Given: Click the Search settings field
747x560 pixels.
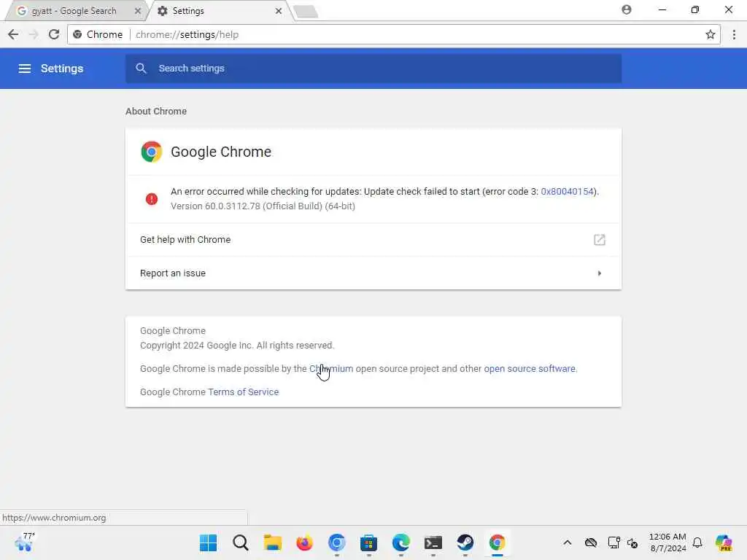Looking at the screenshot, I should point(373,69).
